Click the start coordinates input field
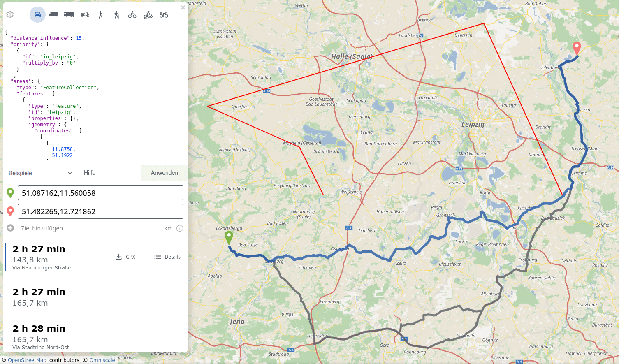The height and width of the screenshot is (364, 619). 100,193
